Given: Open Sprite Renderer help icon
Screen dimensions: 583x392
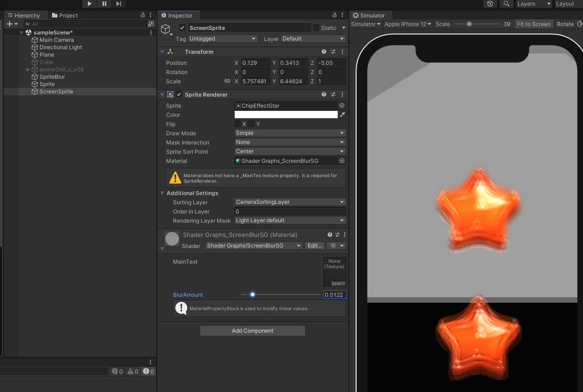Looking at the screenshot, I should pos(324,94).
